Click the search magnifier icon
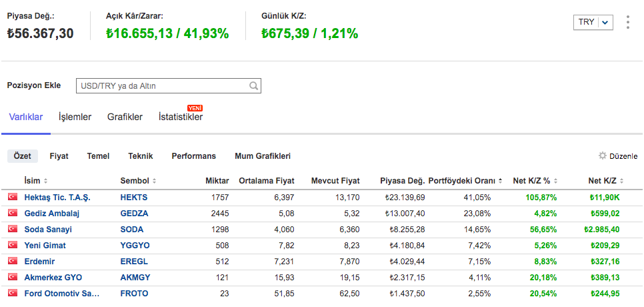The width and height of the screenshot is (644, 307). click(x=253, y=86)
